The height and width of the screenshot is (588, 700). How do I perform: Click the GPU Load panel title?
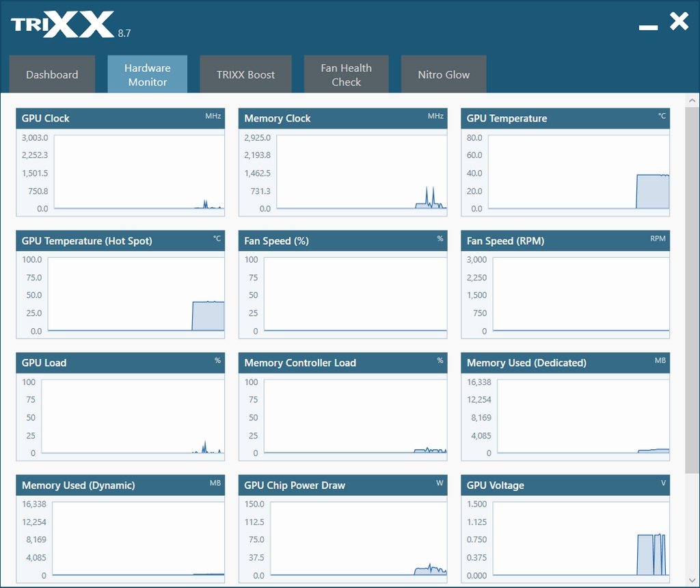click(44, 362)
